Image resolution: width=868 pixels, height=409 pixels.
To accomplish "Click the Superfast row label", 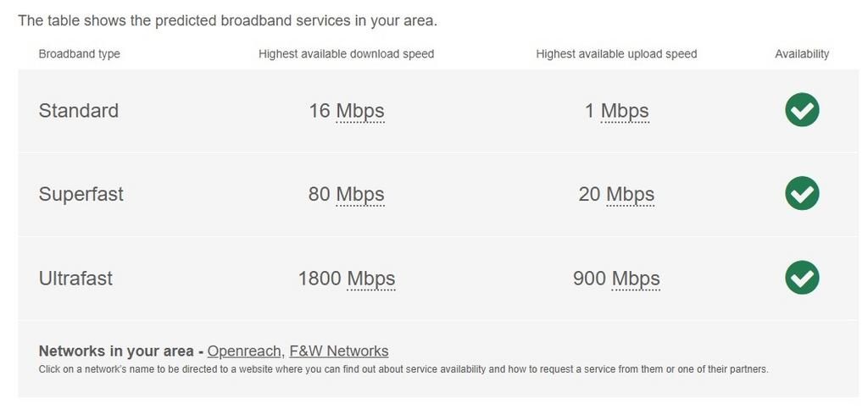I will tap(81, 195).
